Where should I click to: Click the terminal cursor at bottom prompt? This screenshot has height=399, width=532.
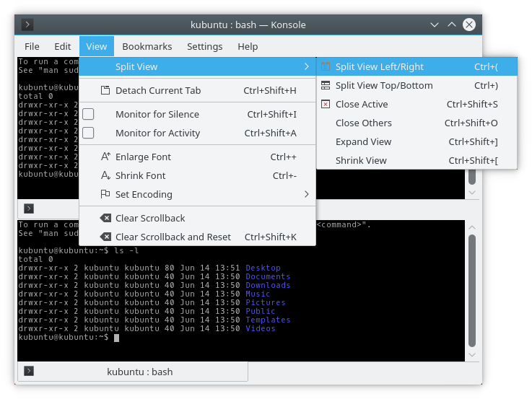pos(116,338)
